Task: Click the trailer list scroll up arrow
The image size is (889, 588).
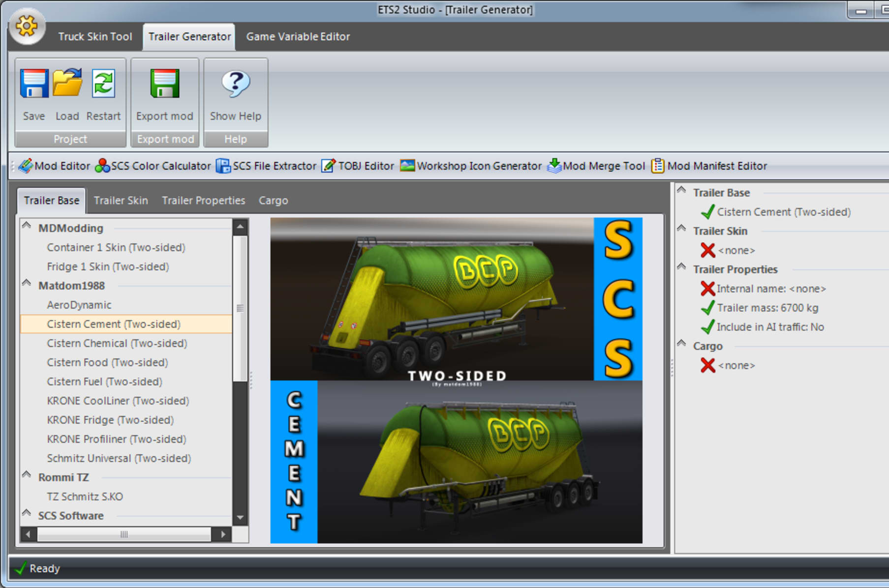Action: click(240, 227)
